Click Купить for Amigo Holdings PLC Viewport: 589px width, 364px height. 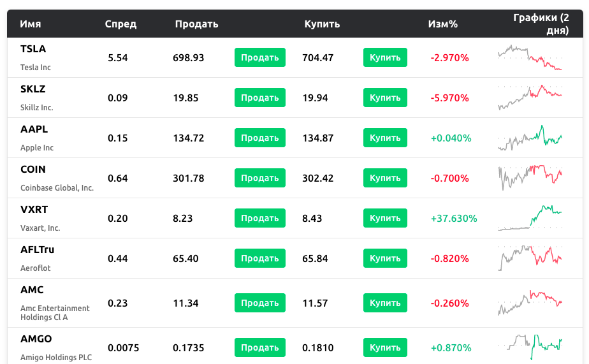point(385,347)
